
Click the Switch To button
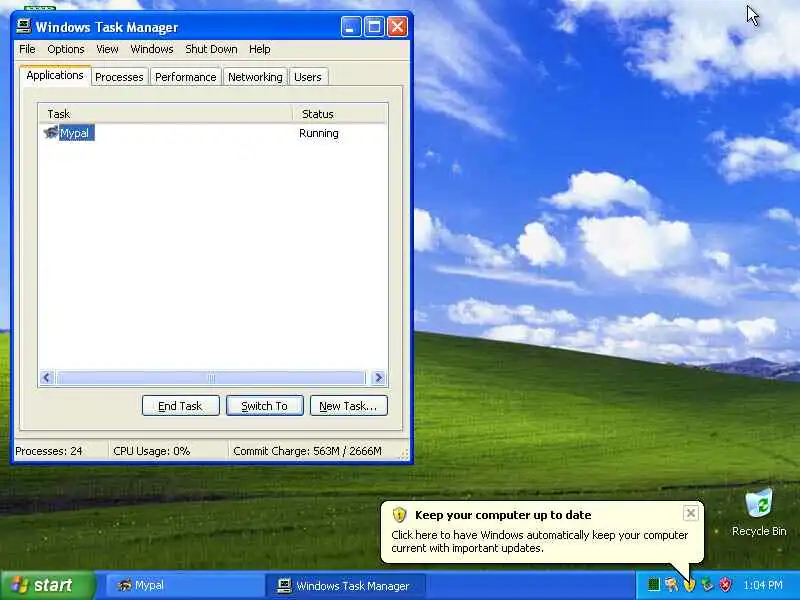[265, 406]
